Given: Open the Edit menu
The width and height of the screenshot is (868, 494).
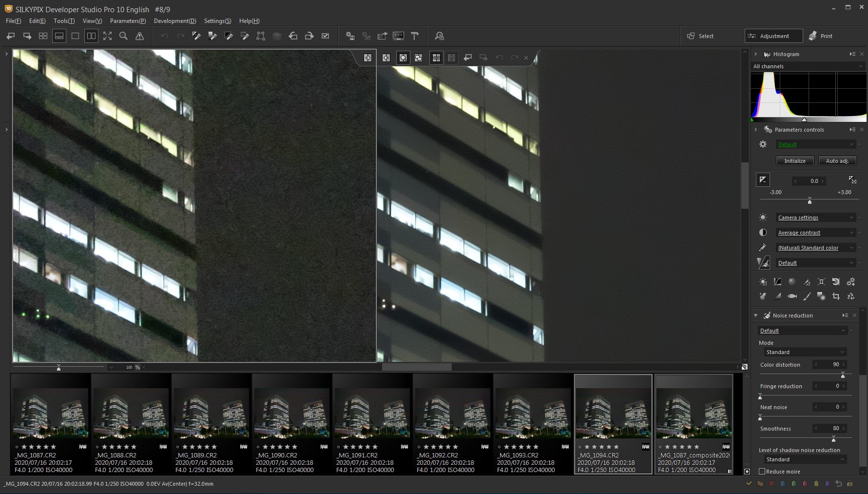Looking at the screenshot, I should (37, 21).
